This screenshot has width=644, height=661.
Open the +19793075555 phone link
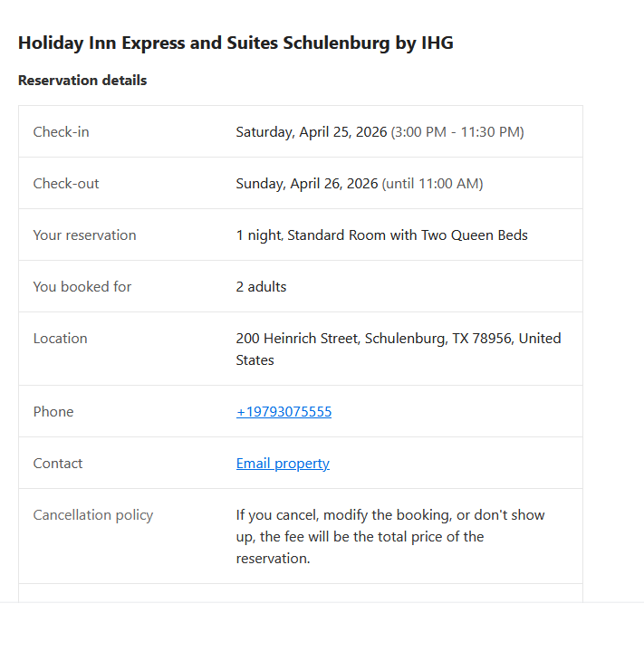click(x=284, y=411)
